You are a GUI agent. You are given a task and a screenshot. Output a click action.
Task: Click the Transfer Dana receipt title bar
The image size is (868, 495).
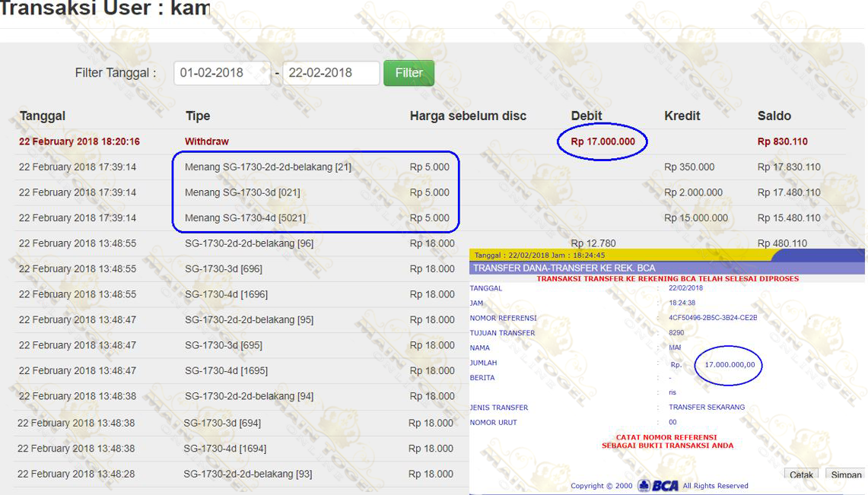564,268
